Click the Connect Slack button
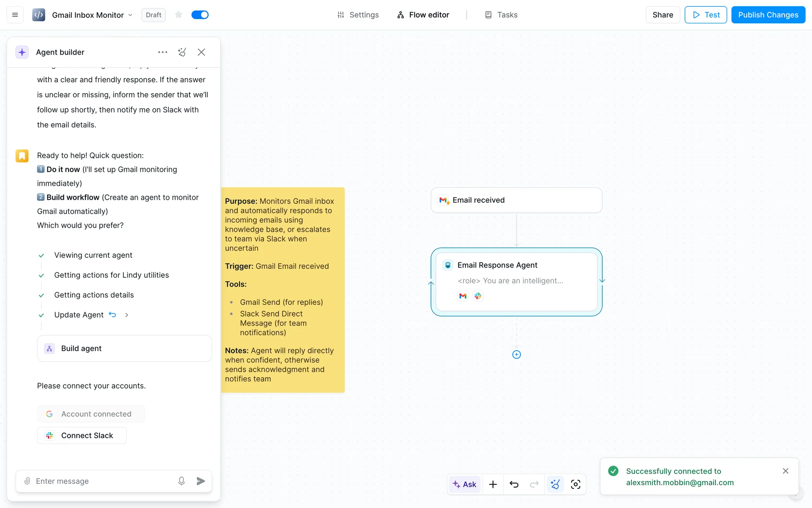 point(82,436)
